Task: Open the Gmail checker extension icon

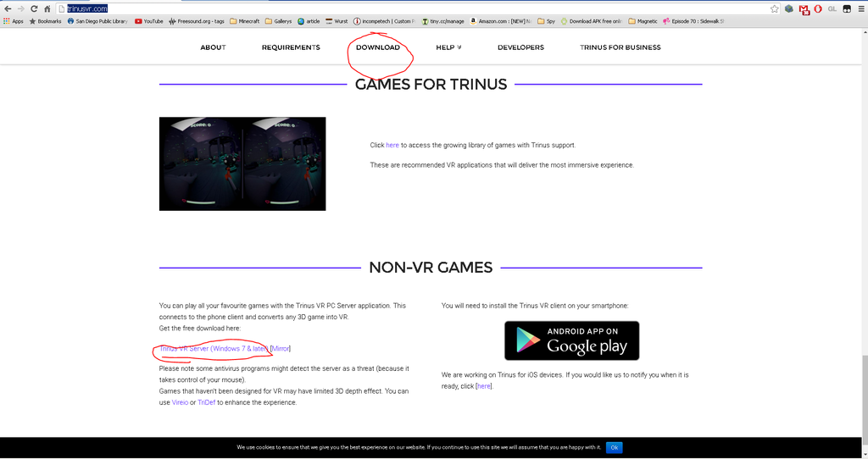Action: (804, 8)
